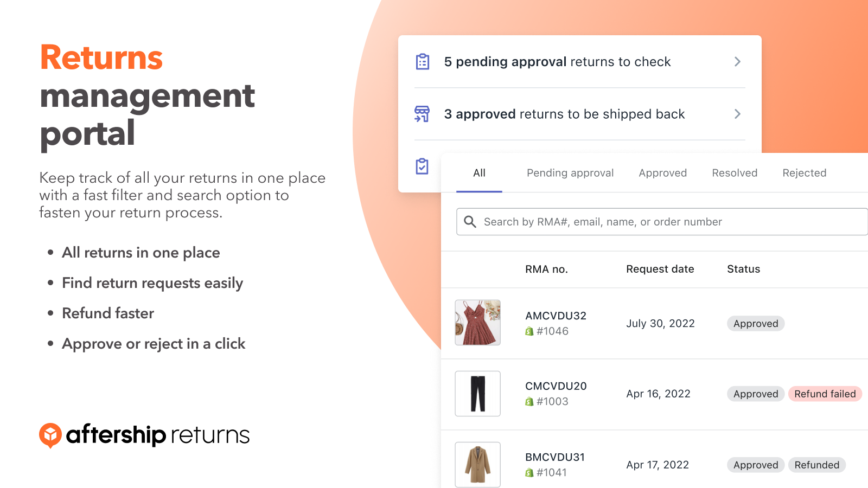Click the Approved badge in the AMCVDU32 row
Image resolution: width=868 pixels, height=488 pixels.
756,324
